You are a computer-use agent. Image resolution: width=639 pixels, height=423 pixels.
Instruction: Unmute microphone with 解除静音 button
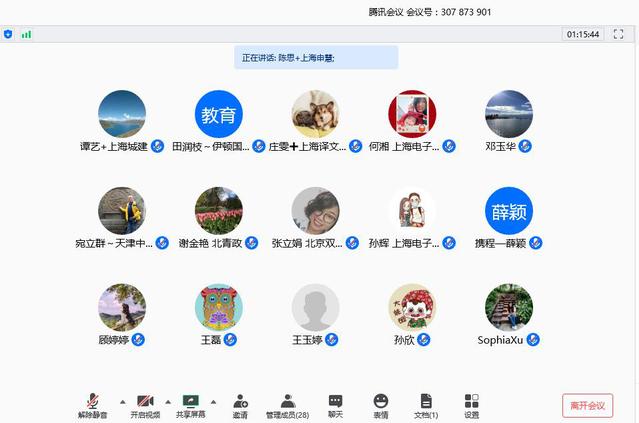click(92, 404)
